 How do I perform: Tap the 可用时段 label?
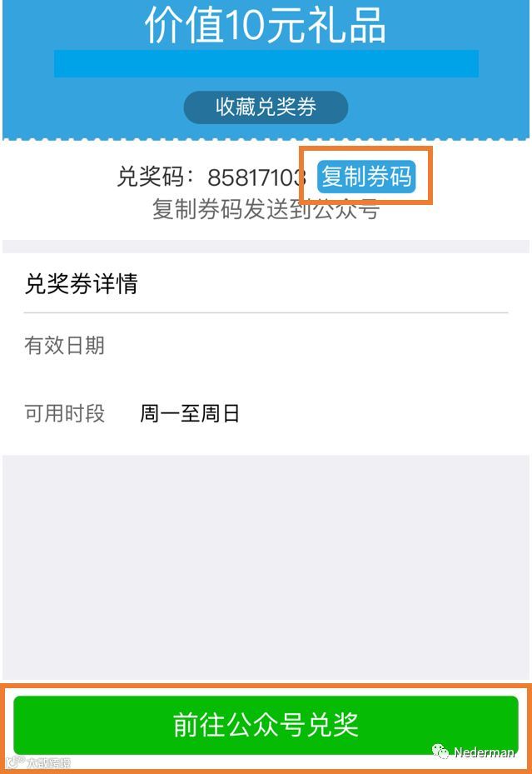[x=65, y=413]
